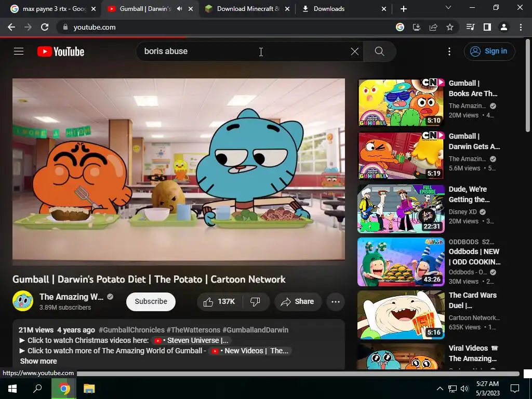The height and width of the screenshot is (399, 532).
Task: Open the #TheWattersons hashtag
Action: 193,330
